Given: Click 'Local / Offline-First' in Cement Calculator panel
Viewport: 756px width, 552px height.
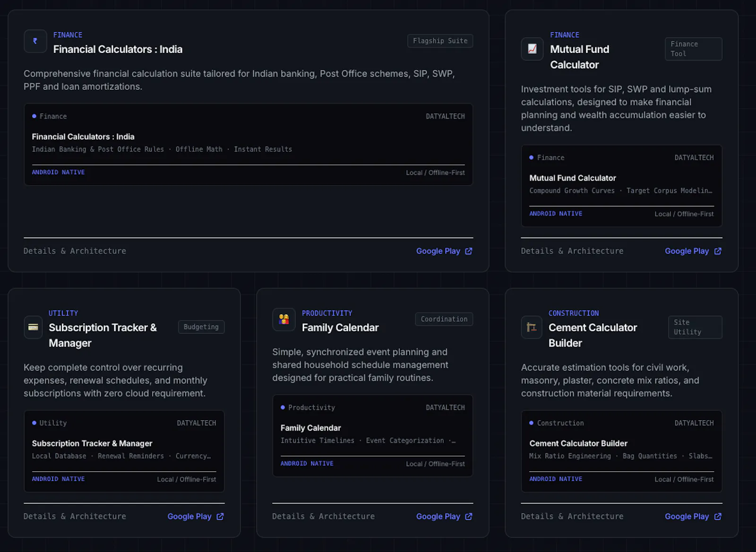Looking at the screenshot, I should coord(684,479).
